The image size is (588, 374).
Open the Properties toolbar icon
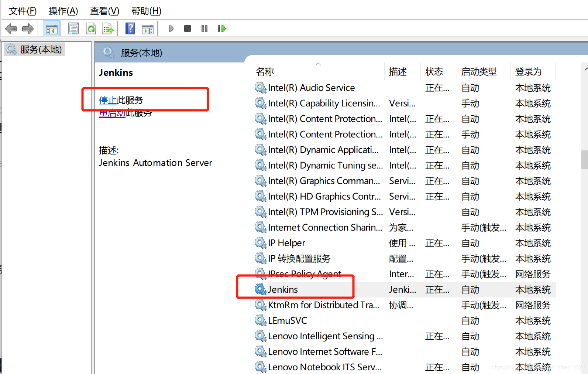tap(73, 28)
